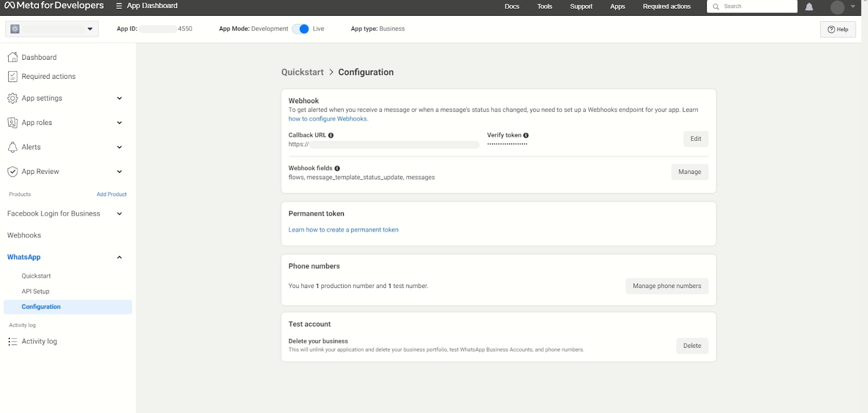Open the Help button

[x=838, y=29]
